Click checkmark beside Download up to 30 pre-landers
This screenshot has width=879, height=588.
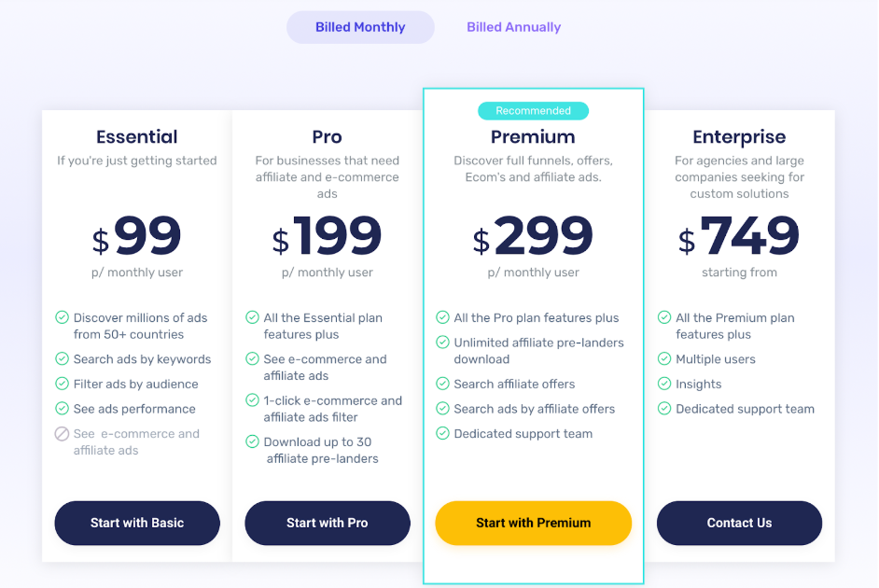click(x=252, y=441)
